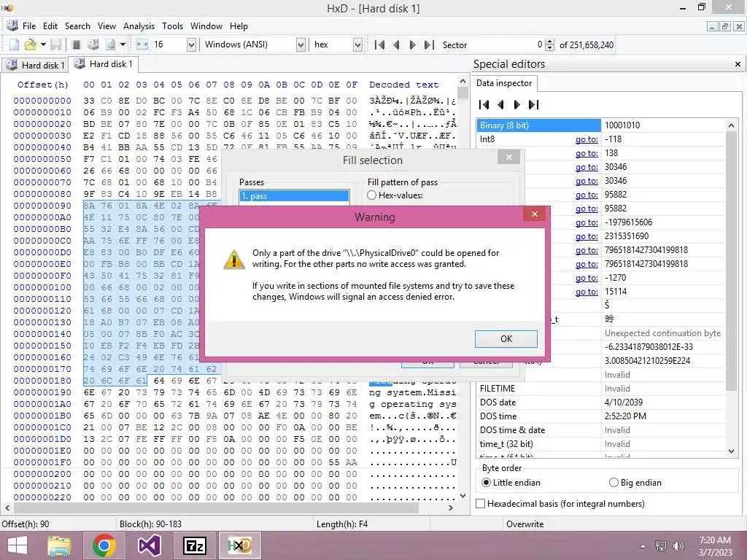This screenshot has width=747, height=560.
Task: Open Google Chrome from the taskbar
Action: point(104,545)
